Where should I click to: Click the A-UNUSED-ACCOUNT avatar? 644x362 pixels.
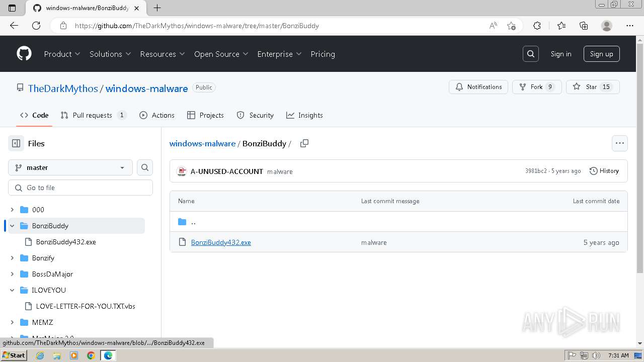(x=182, y=171)
